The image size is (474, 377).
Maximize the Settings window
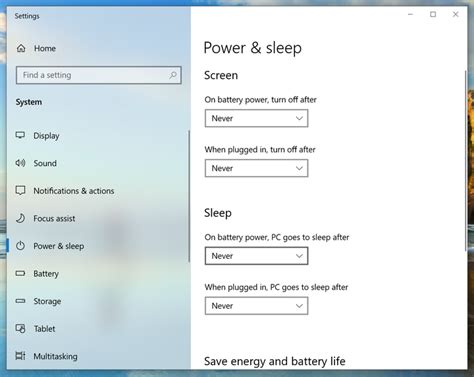[x=433, y=14]
